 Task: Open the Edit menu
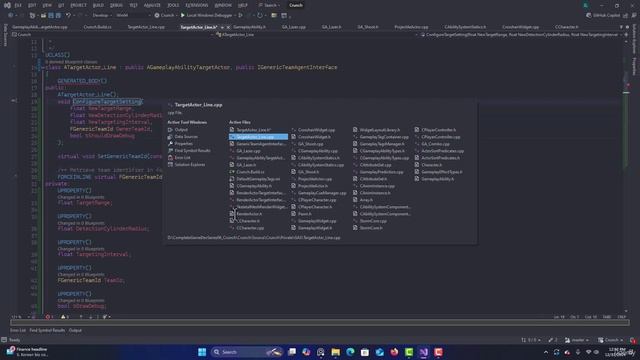coord(32,5)
